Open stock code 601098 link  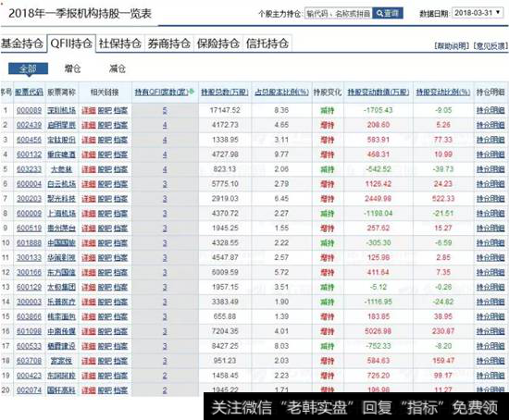30,331
